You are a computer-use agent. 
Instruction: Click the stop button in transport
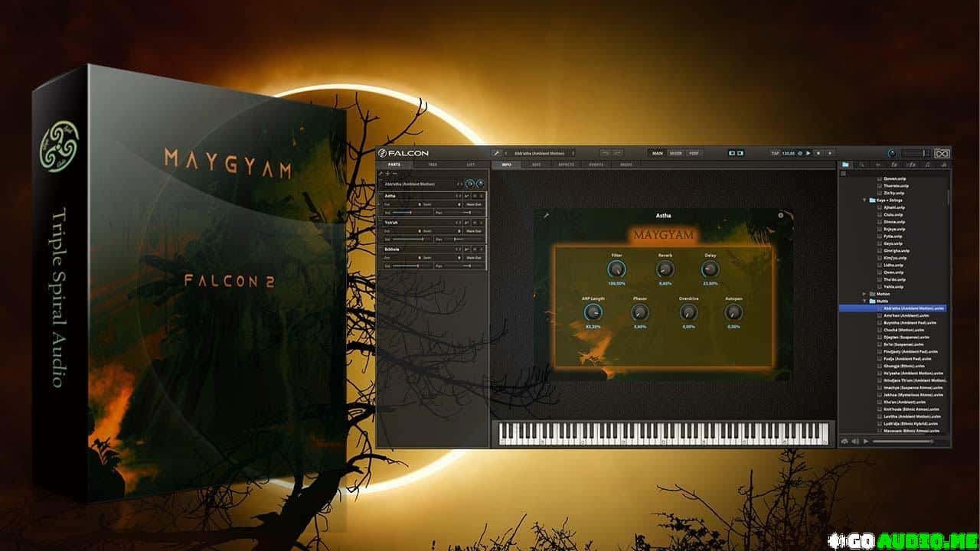point(818,153)
